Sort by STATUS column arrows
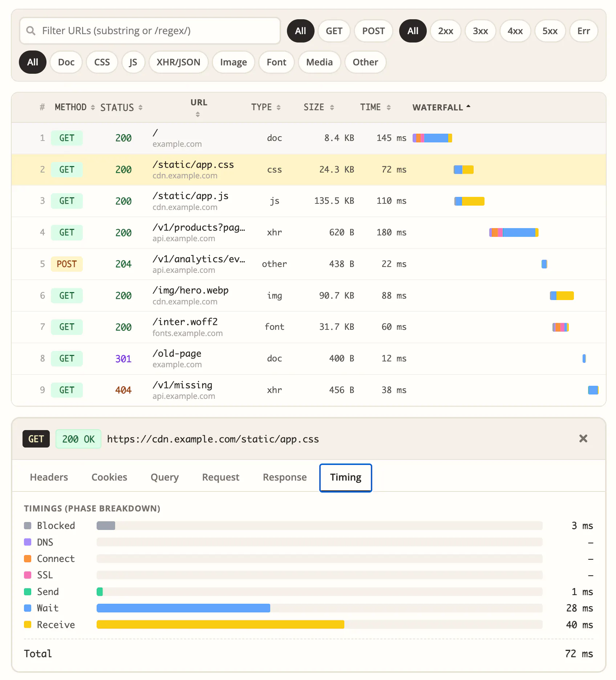The width and height of the screenshot is (616, 680). point(140,108)
